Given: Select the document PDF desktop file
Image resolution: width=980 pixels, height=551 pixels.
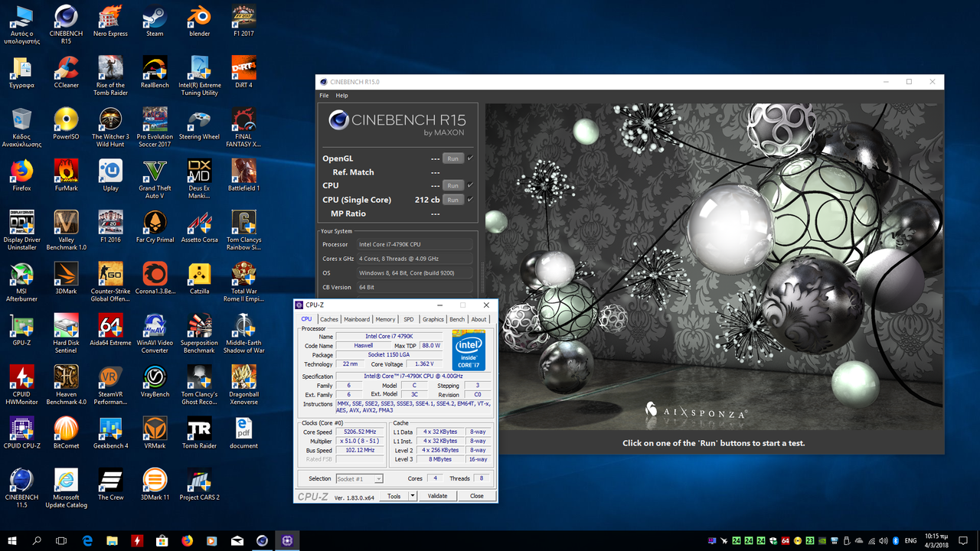Looking at the screenshot, I should 243,432.
